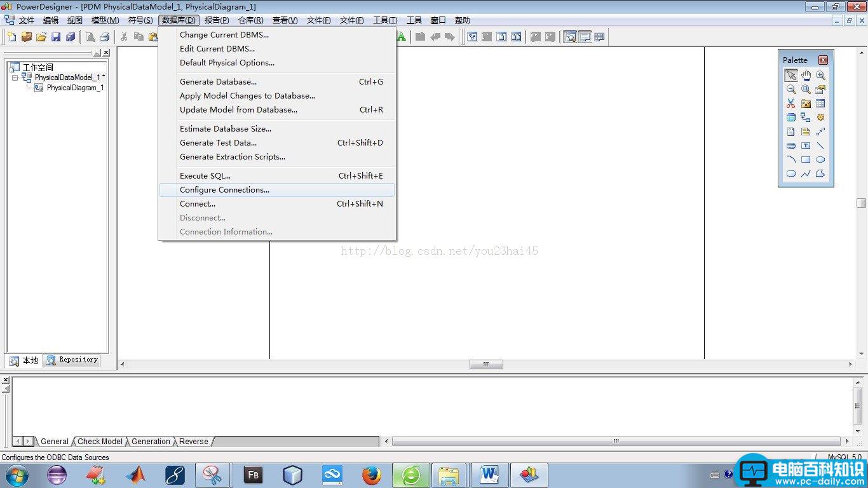Choose the Zoom Out tool in the Palette

(x=790, y=90)
